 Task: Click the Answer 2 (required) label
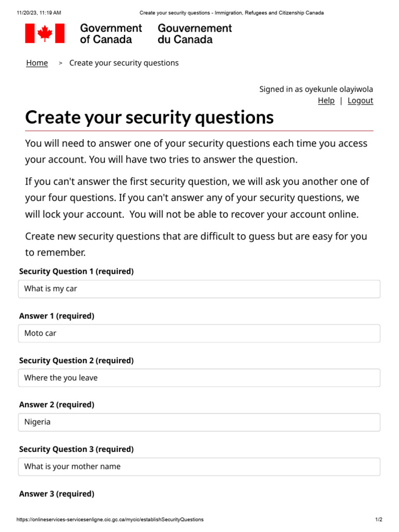pos(57,405)
